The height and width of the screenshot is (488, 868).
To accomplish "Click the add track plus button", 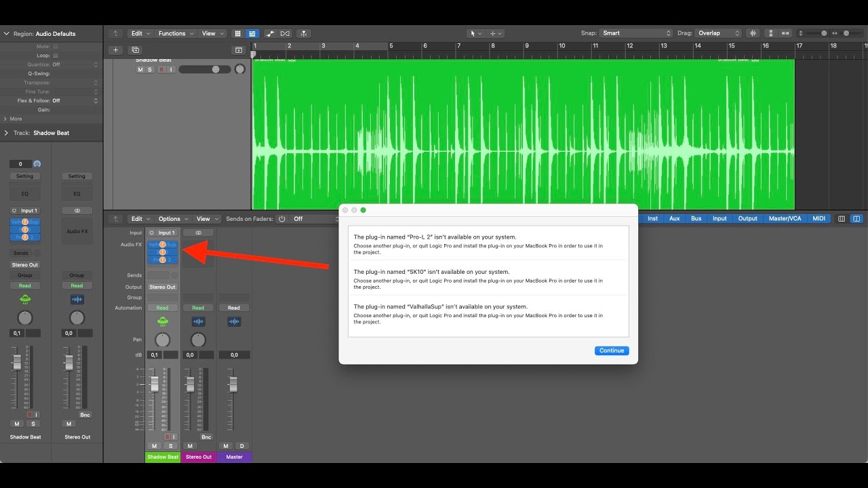I will [115, 50].
